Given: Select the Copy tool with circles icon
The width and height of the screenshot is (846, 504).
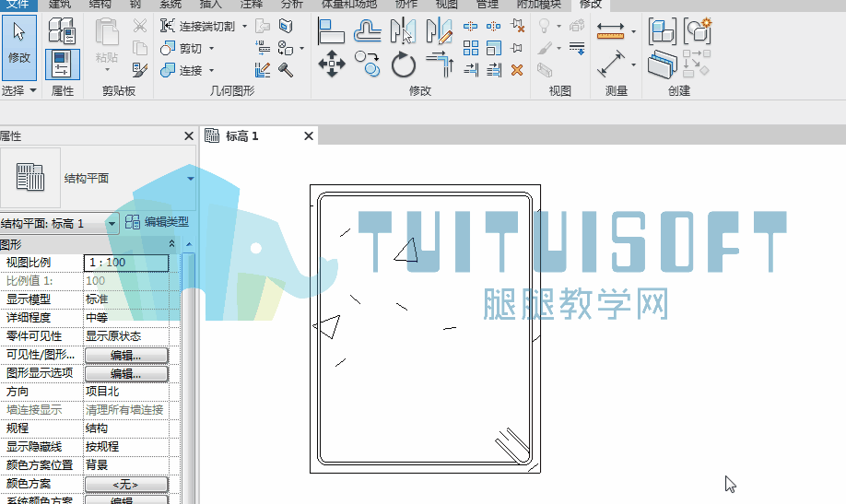Looking at the screenshot, I should pos(368,64).
